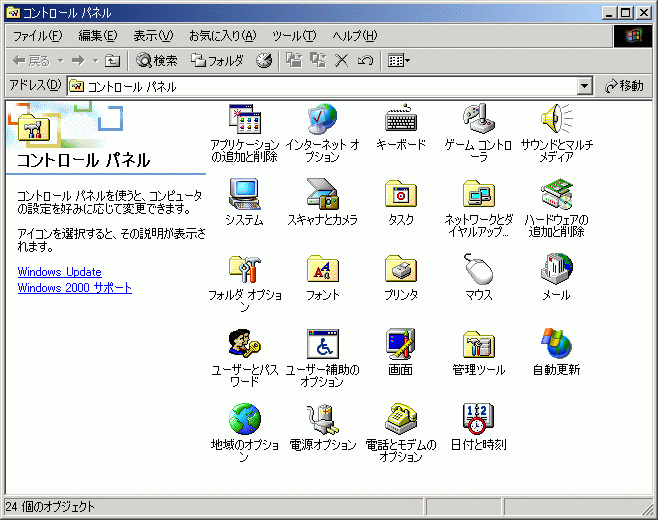Image resolution: width=658 pixels, height=520 pixels.
Task: Click the title bar control panel icon
Action: 13,13
